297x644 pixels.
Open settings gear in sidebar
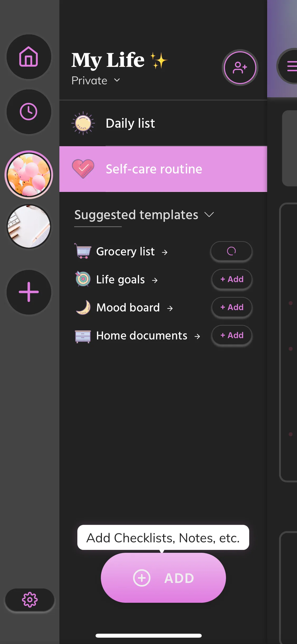coord(30,600)
